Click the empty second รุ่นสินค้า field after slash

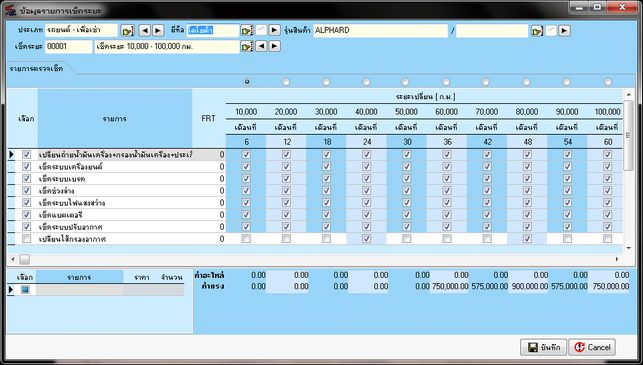tap(492, 31)
